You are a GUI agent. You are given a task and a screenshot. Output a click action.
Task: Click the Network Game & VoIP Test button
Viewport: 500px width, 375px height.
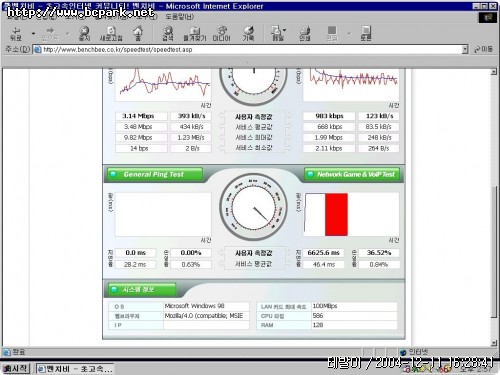click(352, 174)
